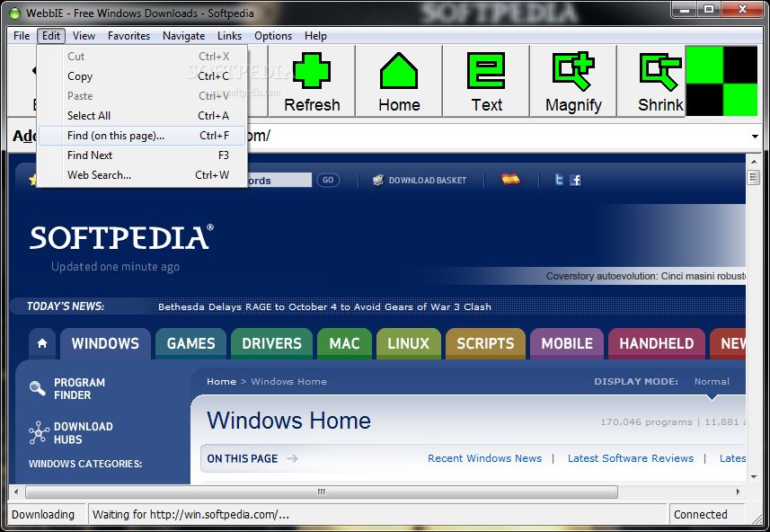Switch to the WINDOWS tab

coord(105,343)
